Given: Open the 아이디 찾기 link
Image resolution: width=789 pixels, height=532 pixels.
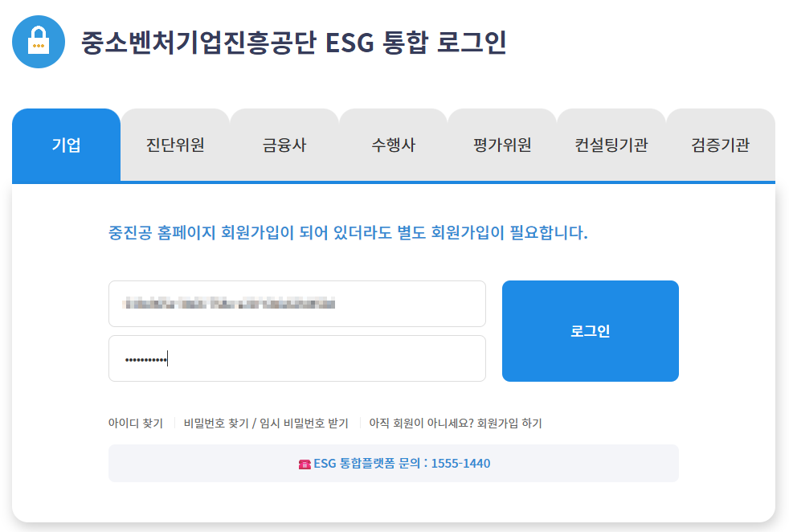Looking at the screenshot, I should point(136,424).
